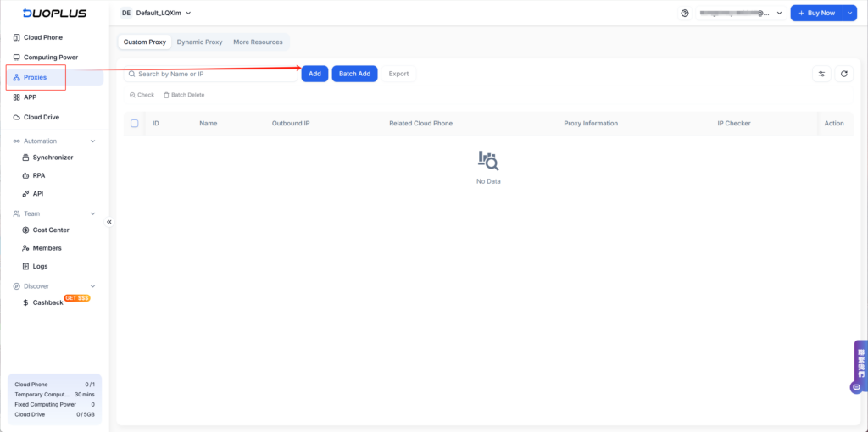
Task: Click the Outbound IP column header
Action: pyautogui.click(x=291, y=124)
